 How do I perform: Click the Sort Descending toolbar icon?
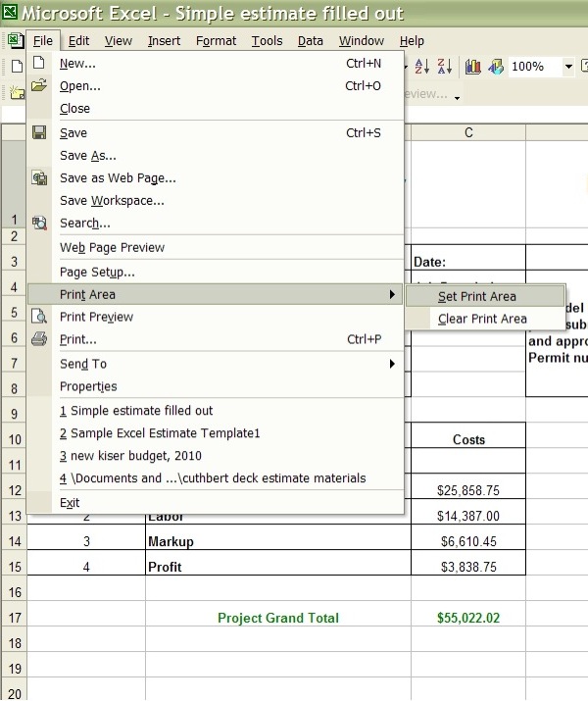[x=445, y=66]
